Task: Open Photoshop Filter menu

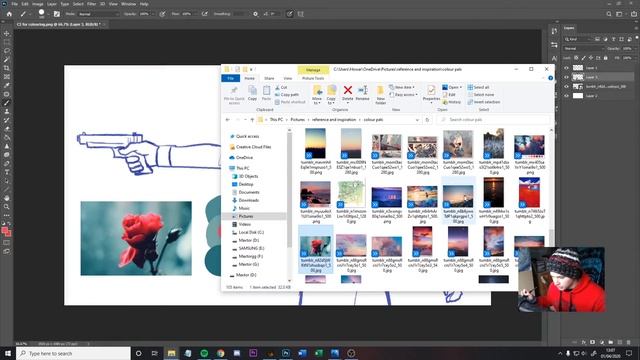Action: 91,4
